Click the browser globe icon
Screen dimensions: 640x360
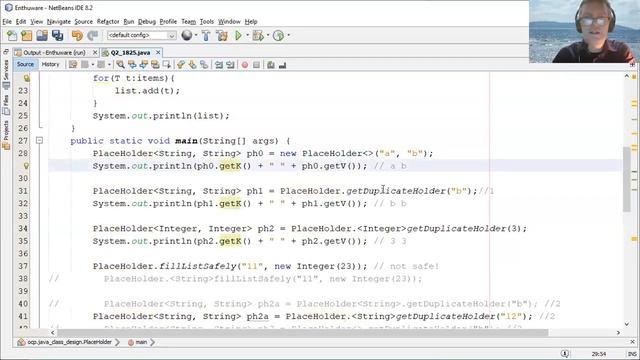tap(187, 36)
